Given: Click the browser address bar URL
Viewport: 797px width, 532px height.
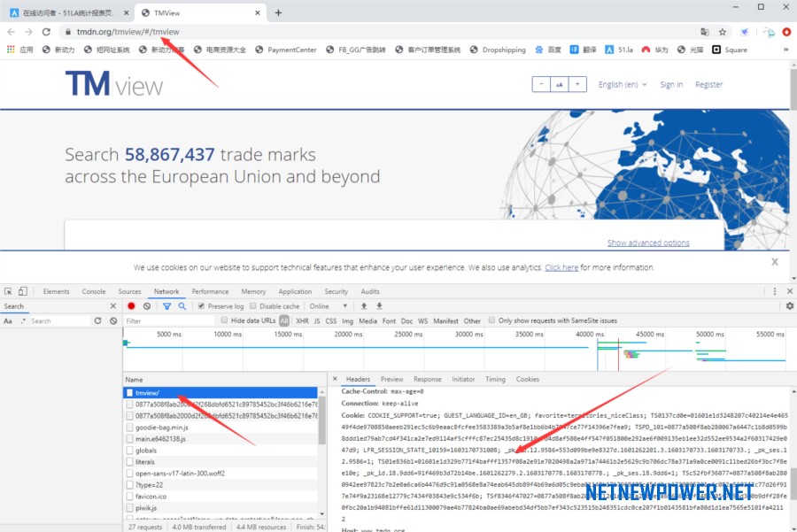Looking at the screenshot, I should point(128,32).
